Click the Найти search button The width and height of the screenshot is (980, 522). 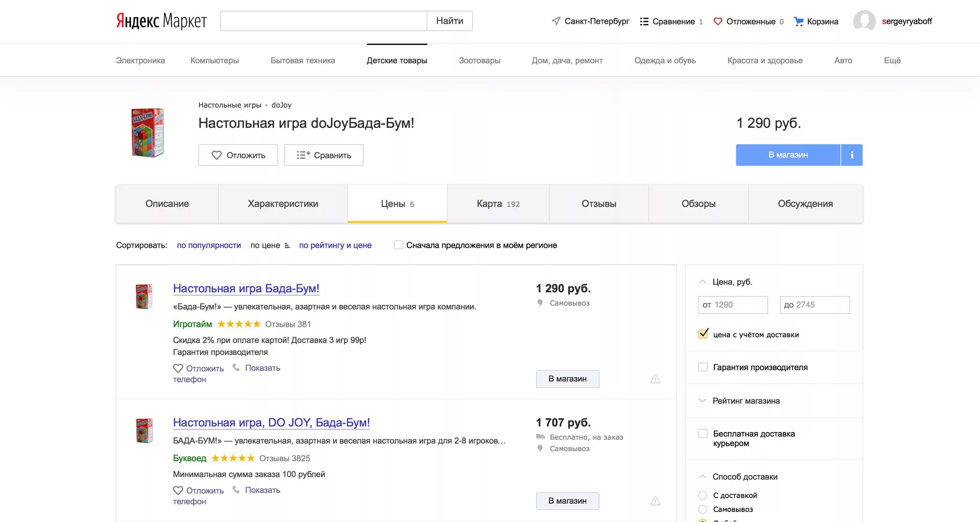tap(449, 21)
